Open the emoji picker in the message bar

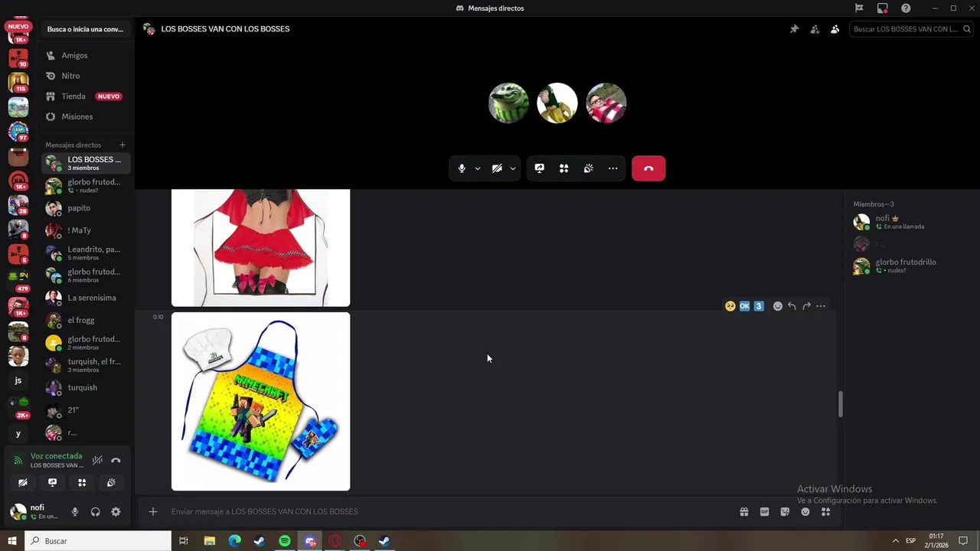[805, 512]
